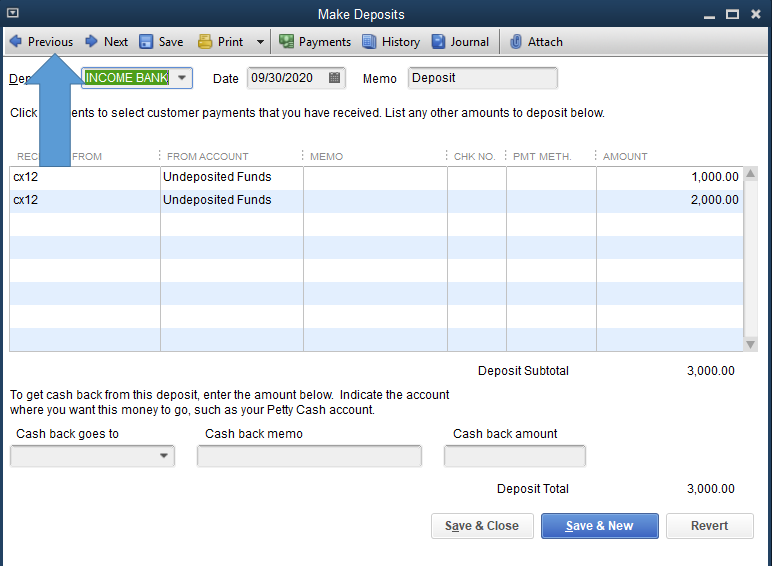
Task: Click the table scroll up arrow
Action: coord(750,174)
